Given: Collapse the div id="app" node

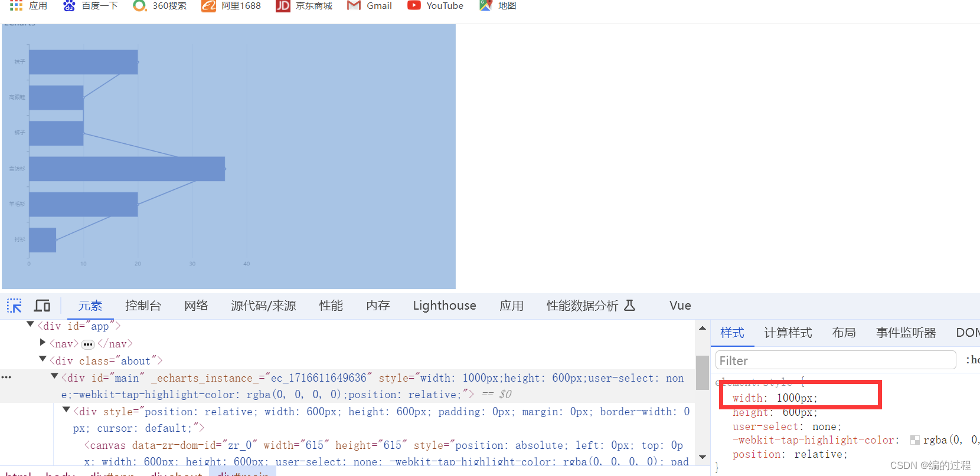Looking at the screenshot, I should point(30,324).
